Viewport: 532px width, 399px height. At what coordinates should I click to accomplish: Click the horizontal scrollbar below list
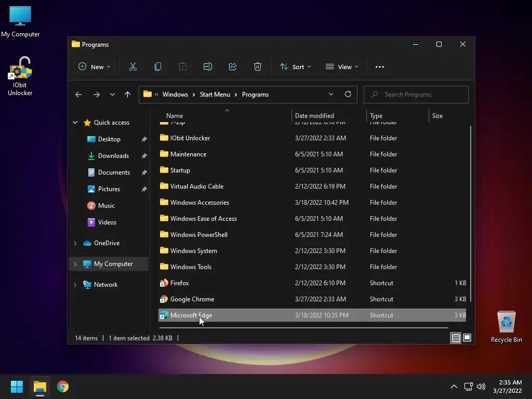(303, 328)
